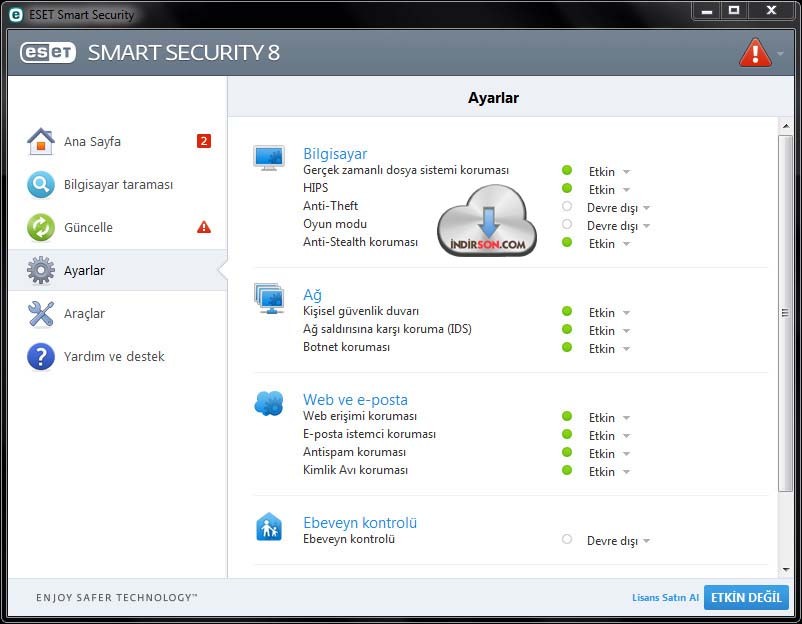Click the Ebeveyn kontrolü family icon
802x624 pixels.
coord(269,526)
